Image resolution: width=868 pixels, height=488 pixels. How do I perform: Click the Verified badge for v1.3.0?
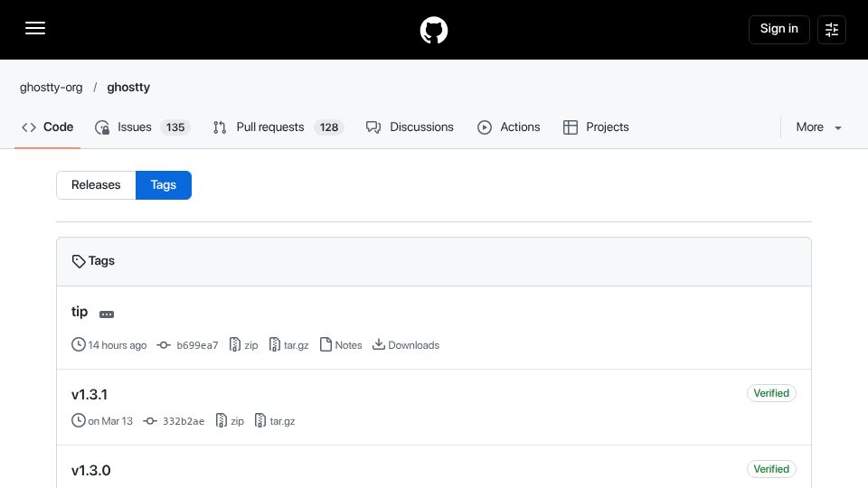771,469
